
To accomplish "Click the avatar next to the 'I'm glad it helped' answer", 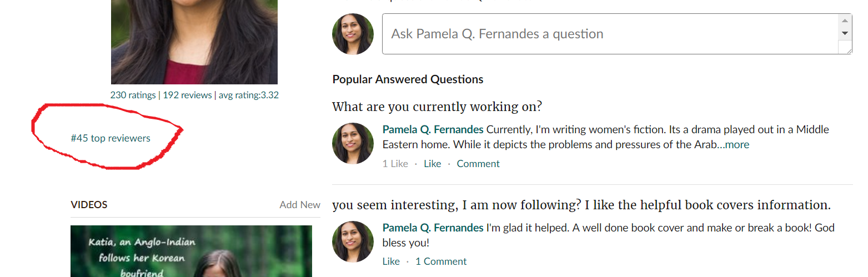I will pos(353,241).
